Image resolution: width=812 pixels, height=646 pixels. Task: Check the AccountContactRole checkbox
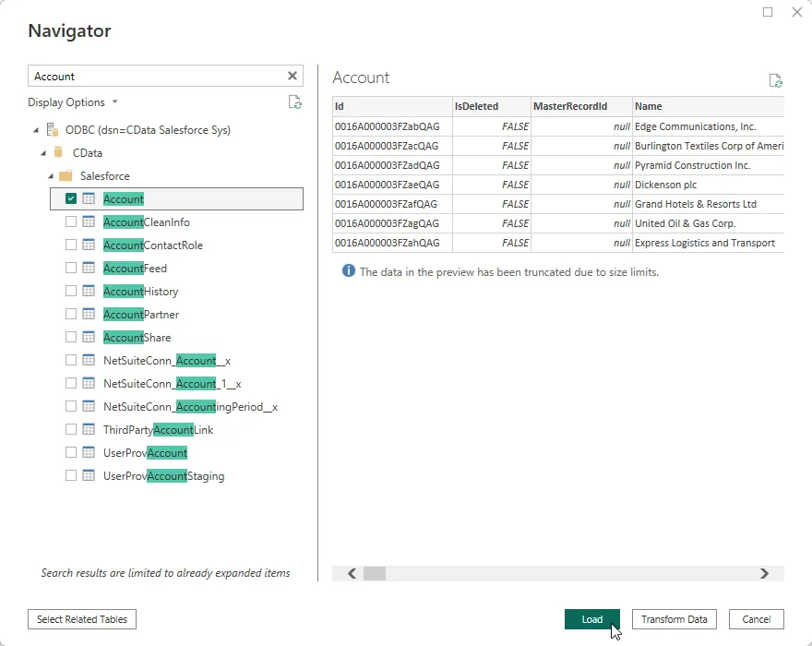pyautogui.click(x=71, y=245)
